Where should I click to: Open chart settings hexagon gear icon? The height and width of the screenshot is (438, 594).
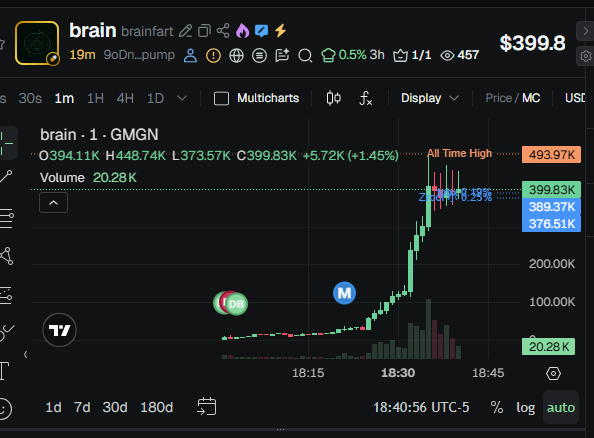pyautogui.click(x=553, y=374)
